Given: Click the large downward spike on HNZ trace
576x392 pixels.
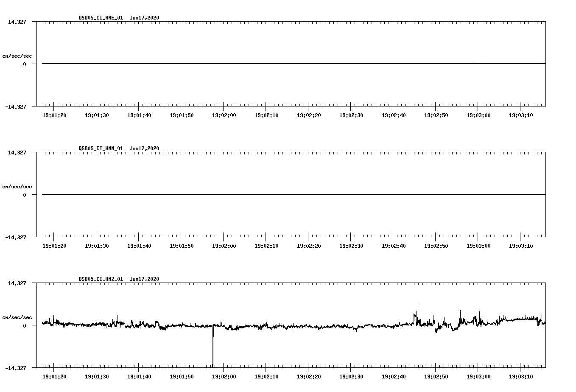Looking at the screenshot, I should click(213, 346).
